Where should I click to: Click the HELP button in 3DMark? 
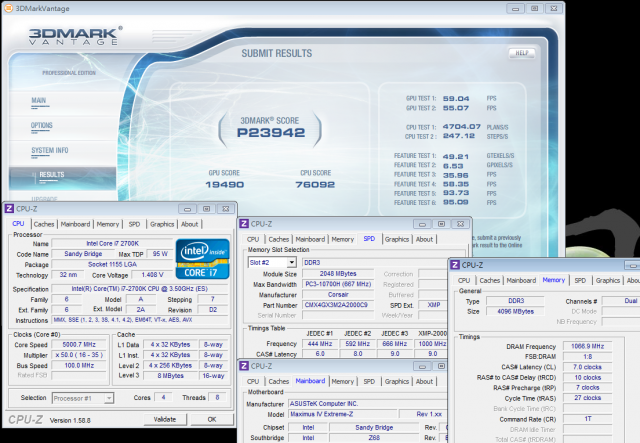522,53
